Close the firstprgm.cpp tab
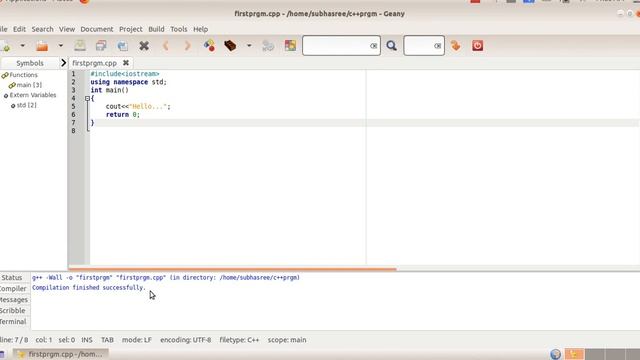The height and width of the screenshot is (360, 640). (126, 63)
